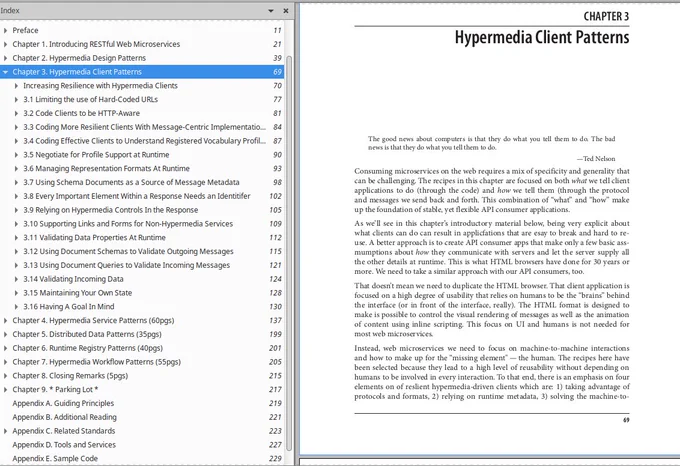Jump to 3.5 Negotiate for Profile Support
The image size is (680, 466).
pyautogui.click(x=96, y=155)
